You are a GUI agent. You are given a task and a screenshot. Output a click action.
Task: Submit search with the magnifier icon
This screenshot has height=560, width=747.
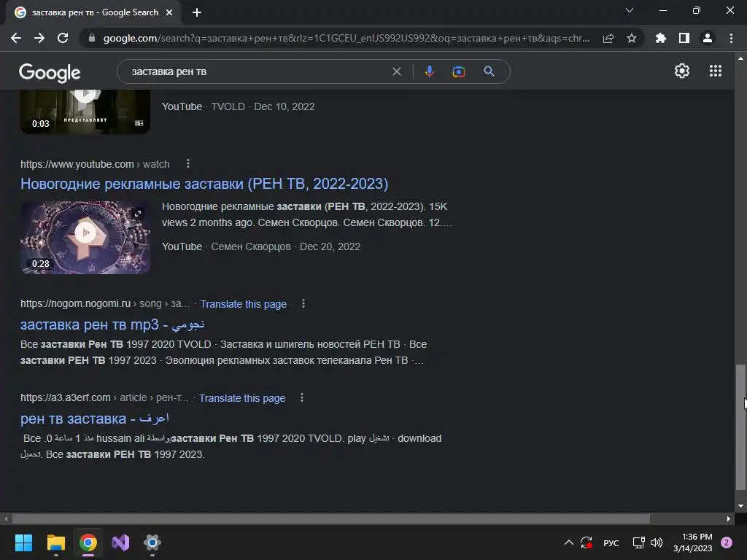pos(489,71)
